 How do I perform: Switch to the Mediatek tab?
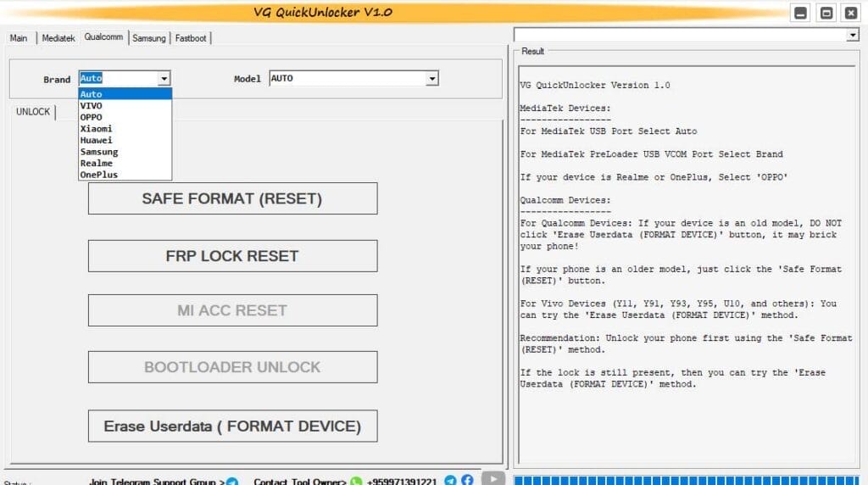pos(58,38)
